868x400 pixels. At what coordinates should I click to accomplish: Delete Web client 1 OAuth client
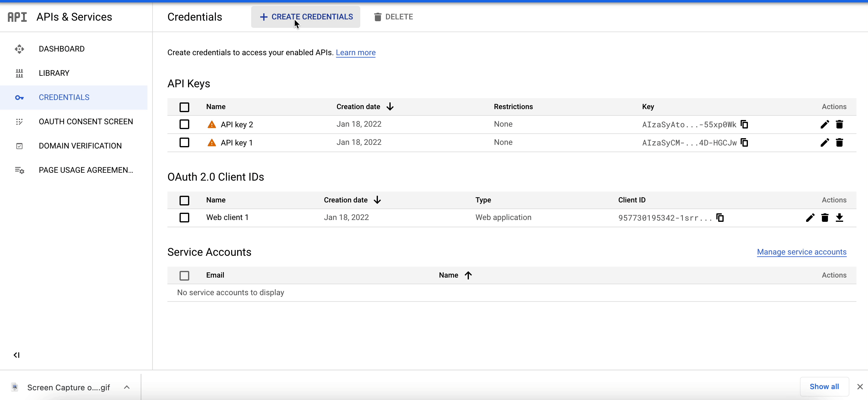click(x=825, y=218)
